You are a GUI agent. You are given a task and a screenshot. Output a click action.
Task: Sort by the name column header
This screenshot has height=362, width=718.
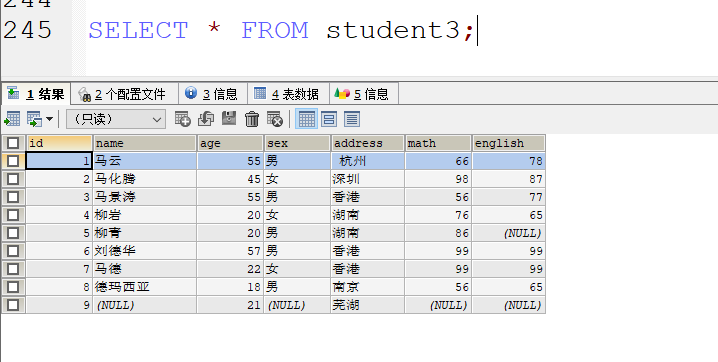point(145,143)
